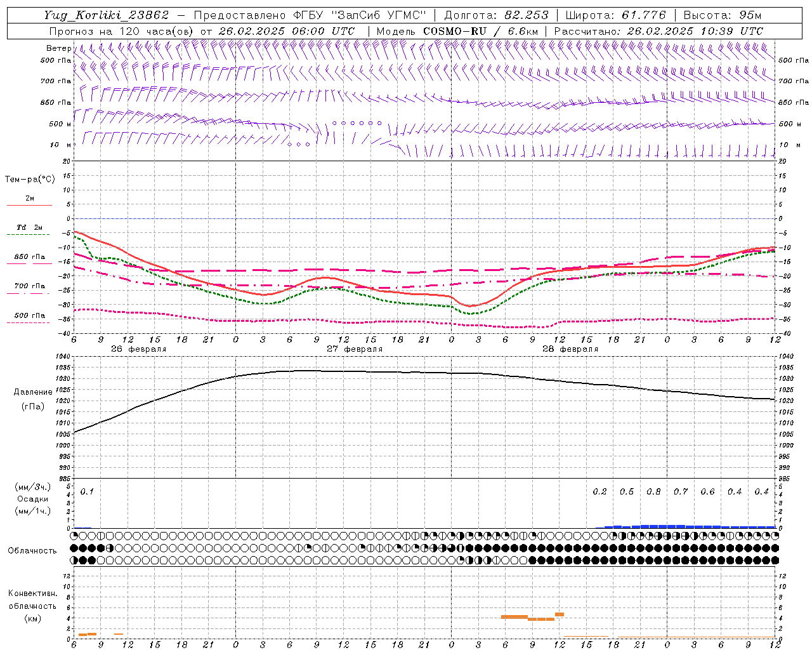The width and height of the screenshot is (812, 650).
Task: Click the Осадки panel label
Action: coord(33,499)
